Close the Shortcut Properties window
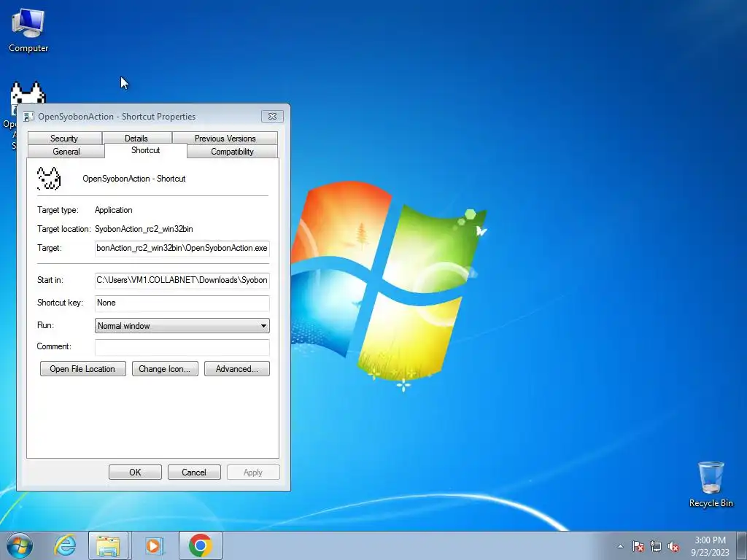This screenshot has height=560, width=747. click(x=273, y=116)
